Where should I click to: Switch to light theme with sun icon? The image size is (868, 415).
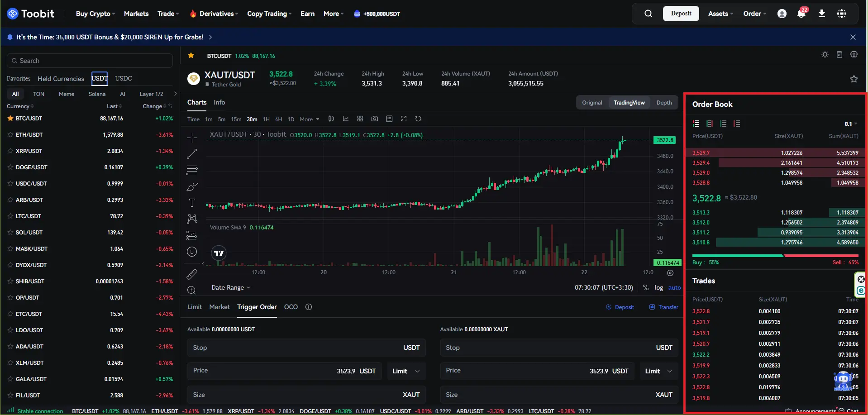pyautogui.click(x=825, y=54)
